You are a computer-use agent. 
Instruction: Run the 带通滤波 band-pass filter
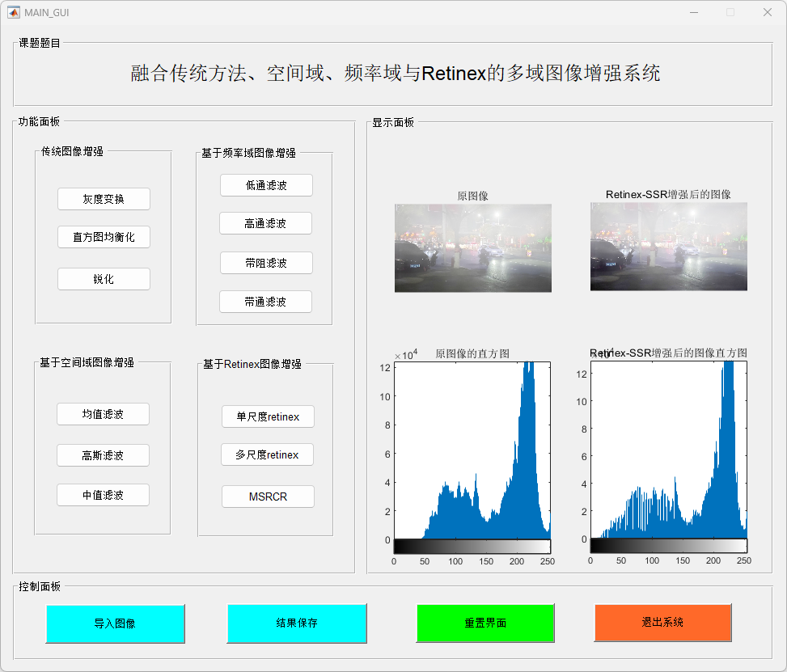click(265, 302)
